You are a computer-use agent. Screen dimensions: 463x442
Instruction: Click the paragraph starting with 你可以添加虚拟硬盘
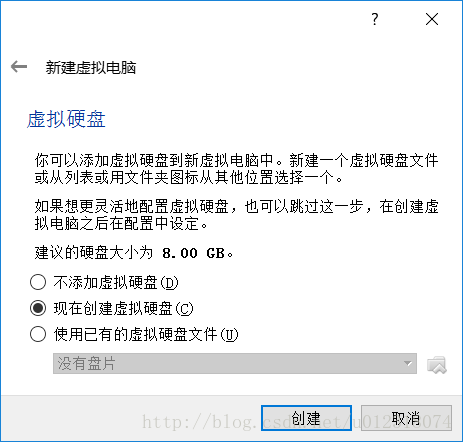coord(236,169)
